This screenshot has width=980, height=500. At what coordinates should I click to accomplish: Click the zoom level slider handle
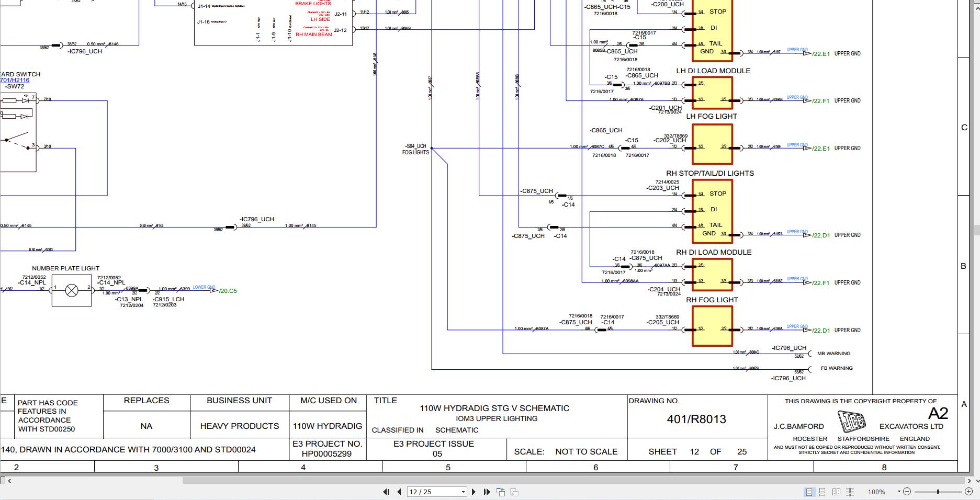[937, 491]
